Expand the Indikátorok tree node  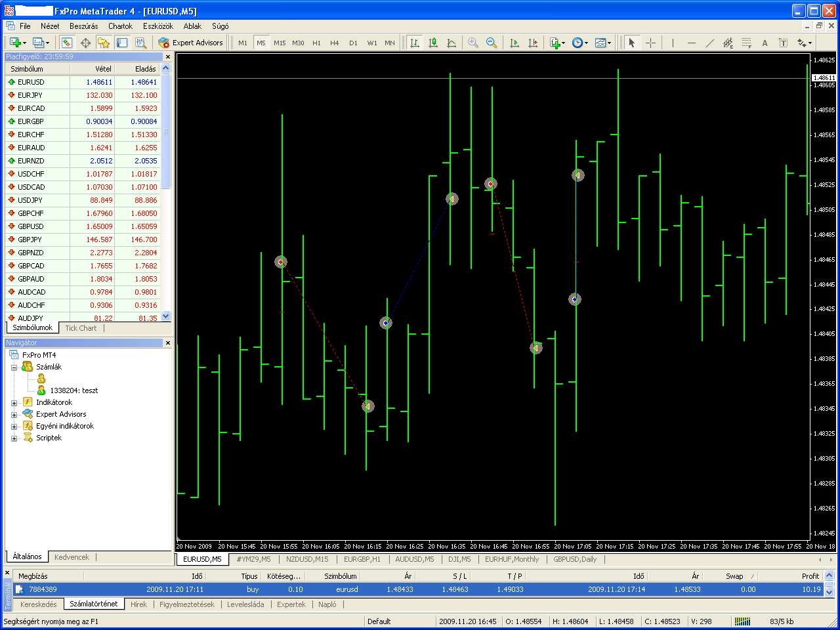point(14,403)
